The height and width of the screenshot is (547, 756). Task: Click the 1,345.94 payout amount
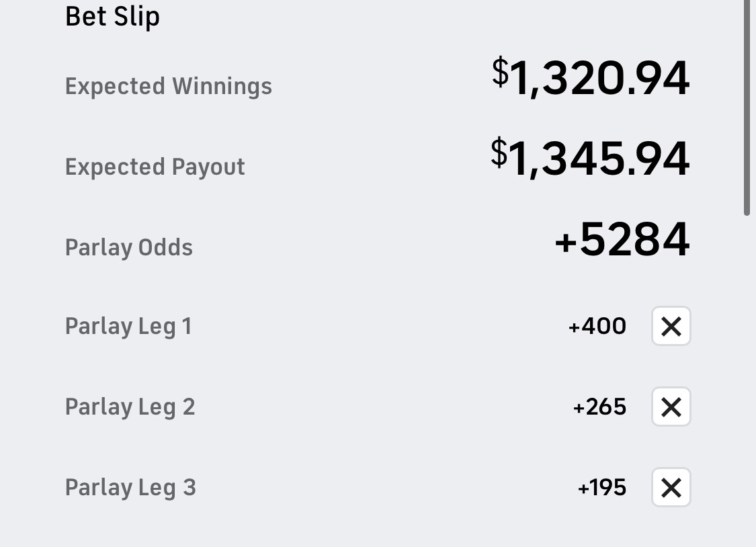[x=599, y=159]
